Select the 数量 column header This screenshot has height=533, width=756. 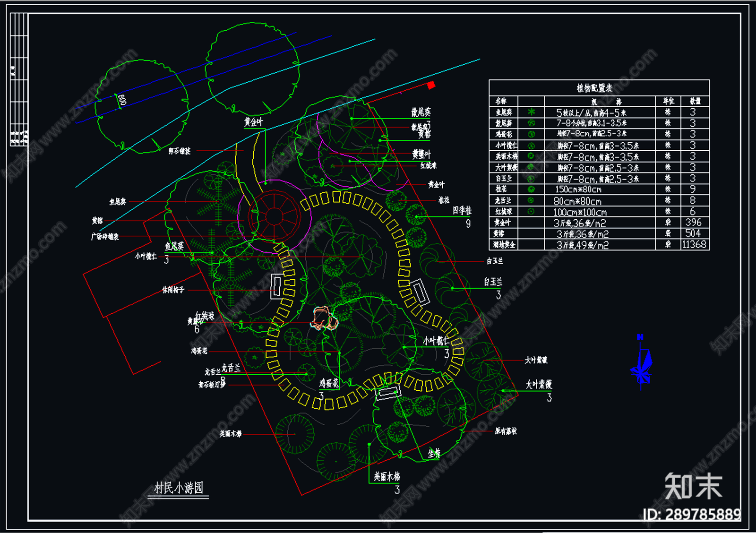[695, 101]
